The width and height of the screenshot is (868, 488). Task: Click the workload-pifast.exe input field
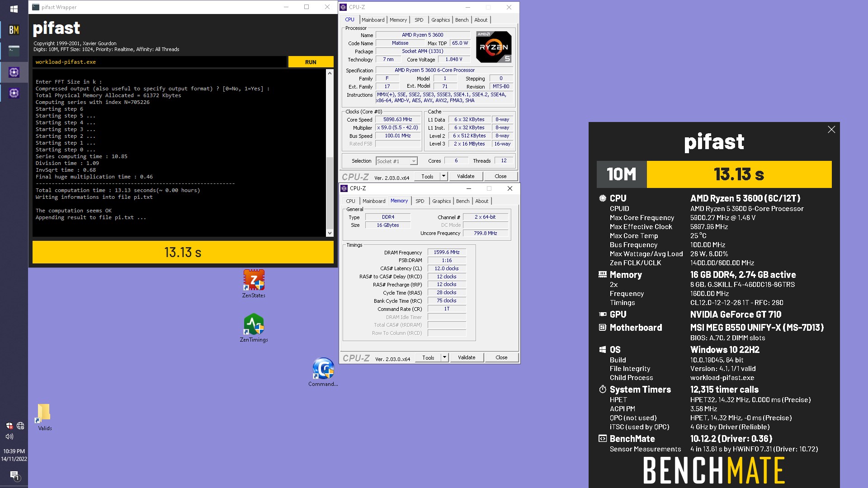point(159,62)
